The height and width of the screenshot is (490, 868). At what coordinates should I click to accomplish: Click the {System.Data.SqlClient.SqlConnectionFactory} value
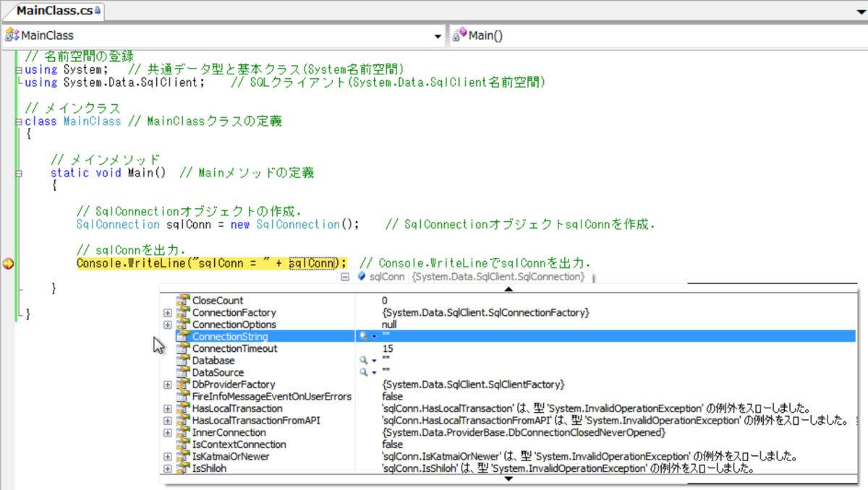486,313
